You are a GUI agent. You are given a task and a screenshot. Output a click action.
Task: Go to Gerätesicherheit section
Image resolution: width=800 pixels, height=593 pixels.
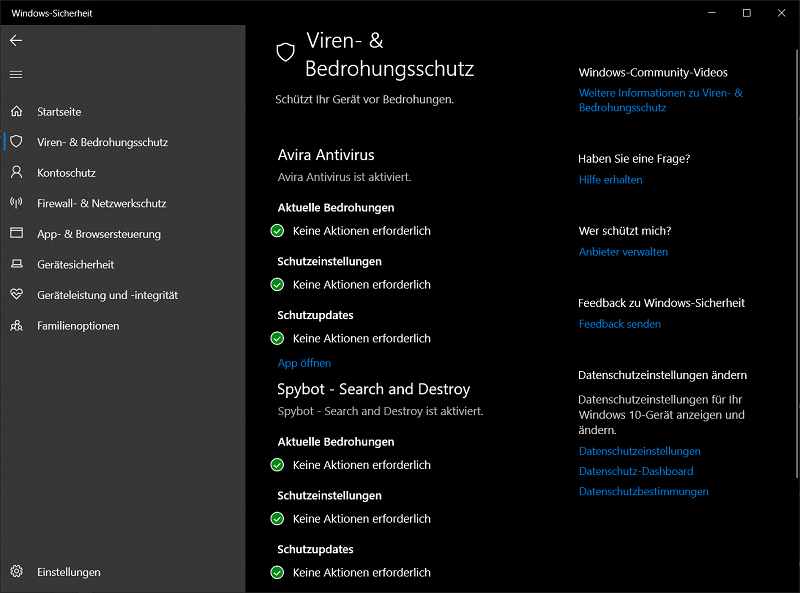[122, 264]
